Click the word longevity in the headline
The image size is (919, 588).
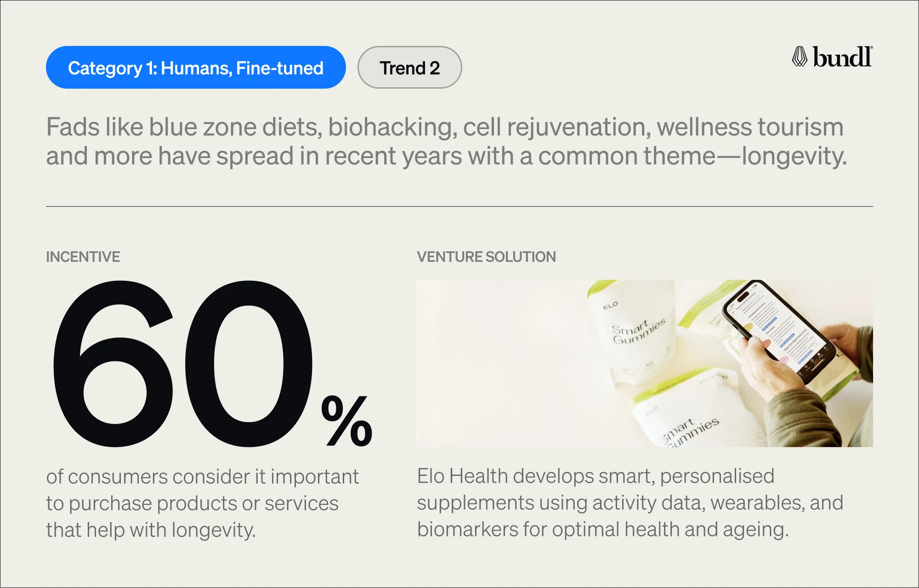coord(794,156)
